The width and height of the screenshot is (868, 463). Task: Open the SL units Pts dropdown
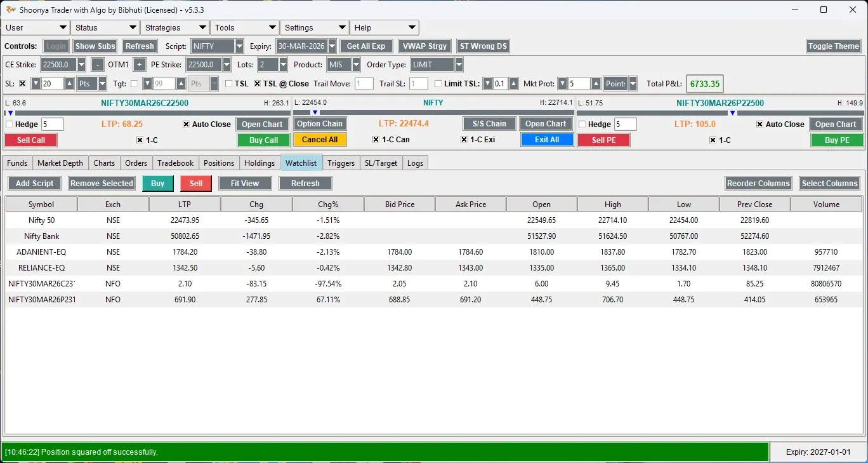tap(102, 84)
